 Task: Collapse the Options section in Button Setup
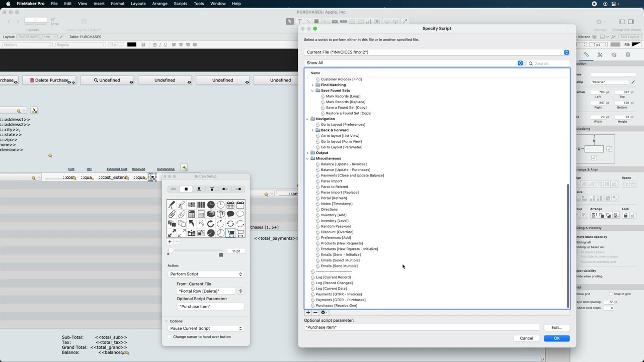coord(166,321)
